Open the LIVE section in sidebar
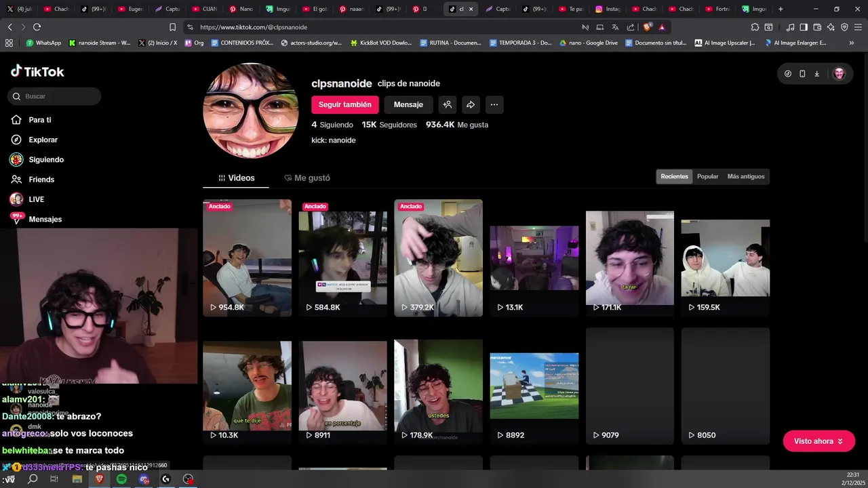 pyautogui.click(x=27, y=199)
